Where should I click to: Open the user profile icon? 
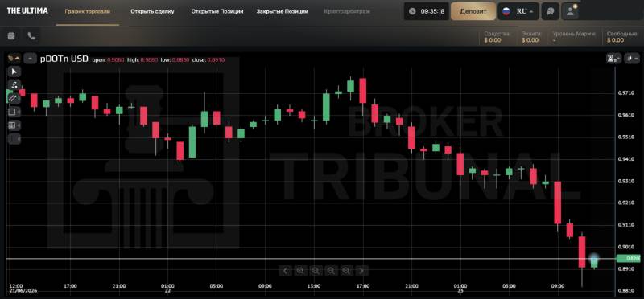tap(570, 11)
